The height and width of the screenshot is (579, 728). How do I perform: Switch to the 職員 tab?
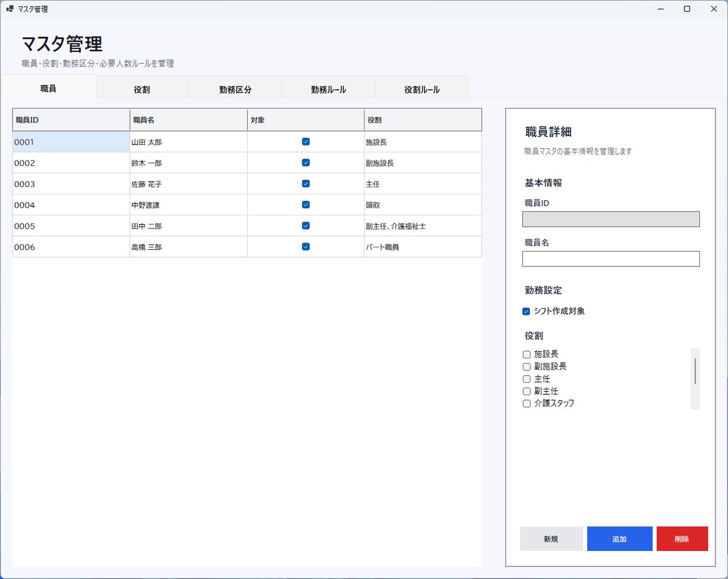click(x=48, y=88)
